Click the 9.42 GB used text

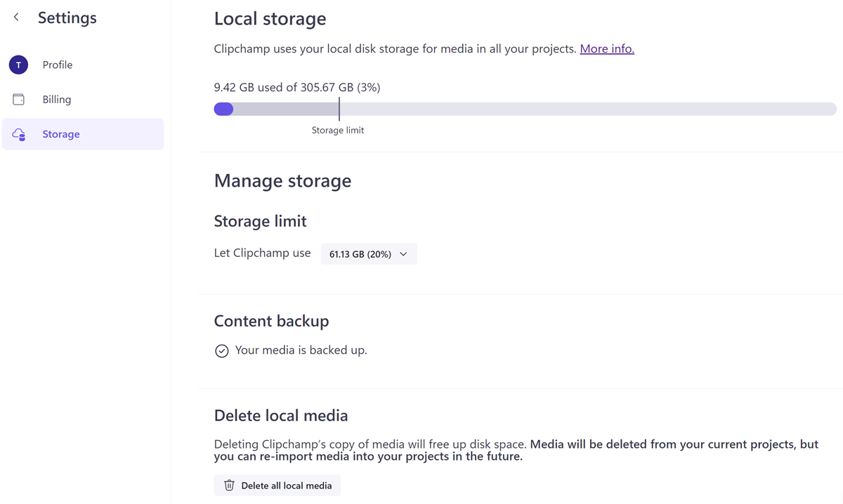pos(297,88)
